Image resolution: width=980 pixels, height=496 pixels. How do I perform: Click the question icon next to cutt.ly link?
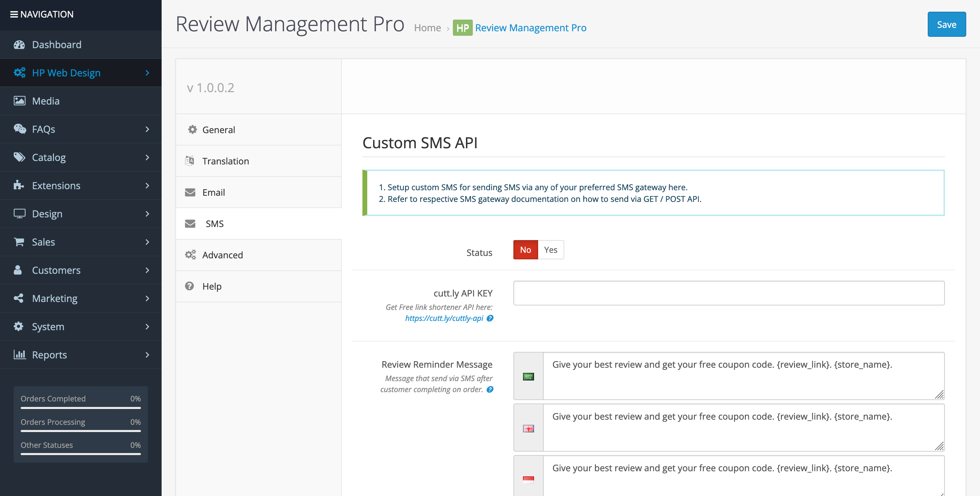[x=490, y=318]
